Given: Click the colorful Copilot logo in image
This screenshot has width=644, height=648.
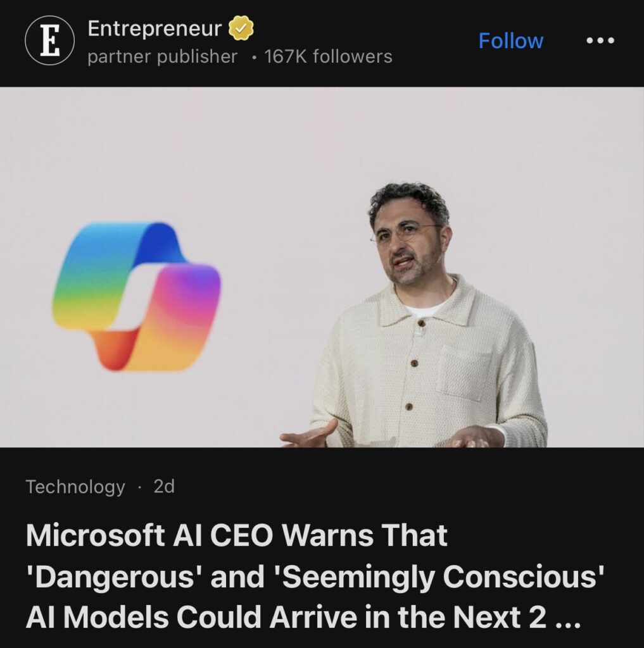Looking at the screenshot, I should tap(136, 296).
